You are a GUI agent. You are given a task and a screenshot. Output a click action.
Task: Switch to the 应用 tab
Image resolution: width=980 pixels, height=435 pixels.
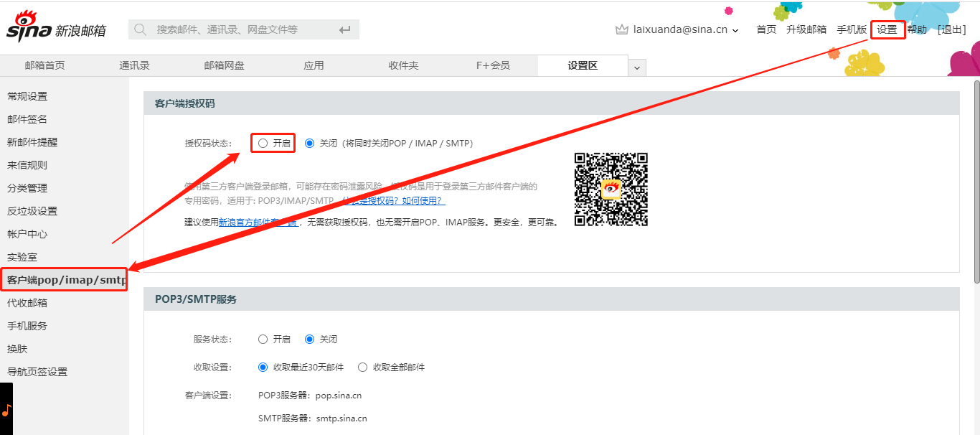[314, 65]
